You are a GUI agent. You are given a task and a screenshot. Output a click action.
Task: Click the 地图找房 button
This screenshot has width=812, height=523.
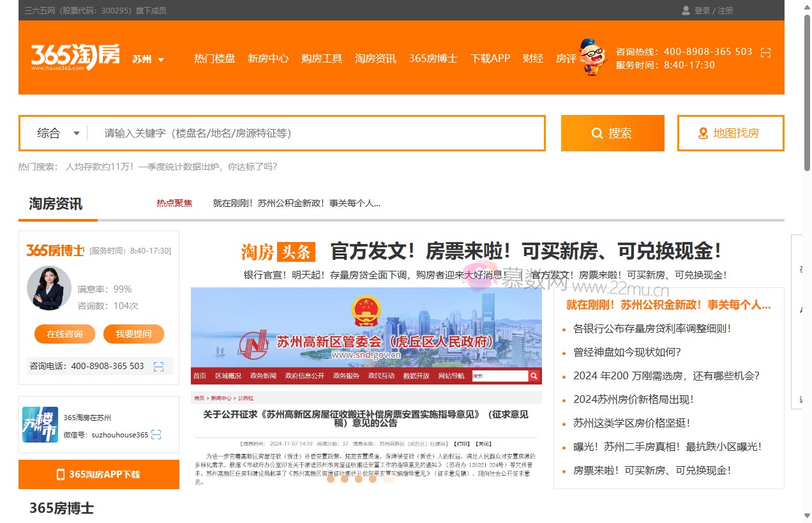click(730, 133)
